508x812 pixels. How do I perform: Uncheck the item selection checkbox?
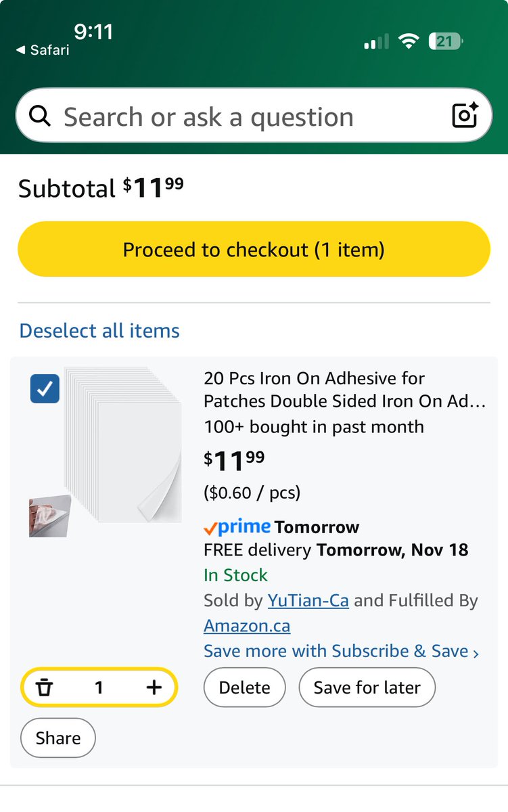click(x=45, y=388)
